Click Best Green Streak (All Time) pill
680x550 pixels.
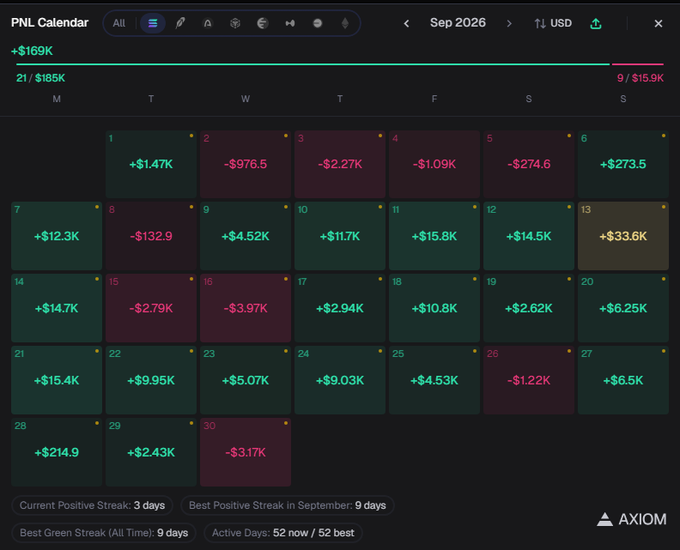tap(104, 533)
